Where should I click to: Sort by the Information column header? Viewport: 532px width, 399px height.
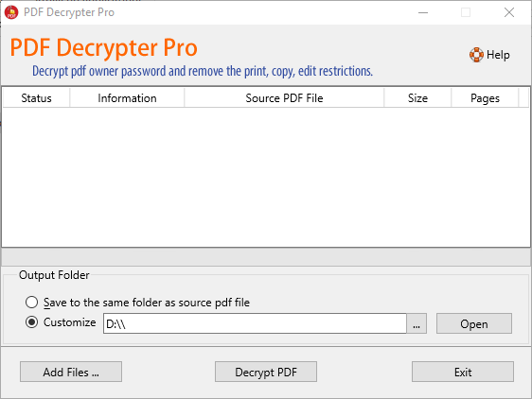coord(127,98)
